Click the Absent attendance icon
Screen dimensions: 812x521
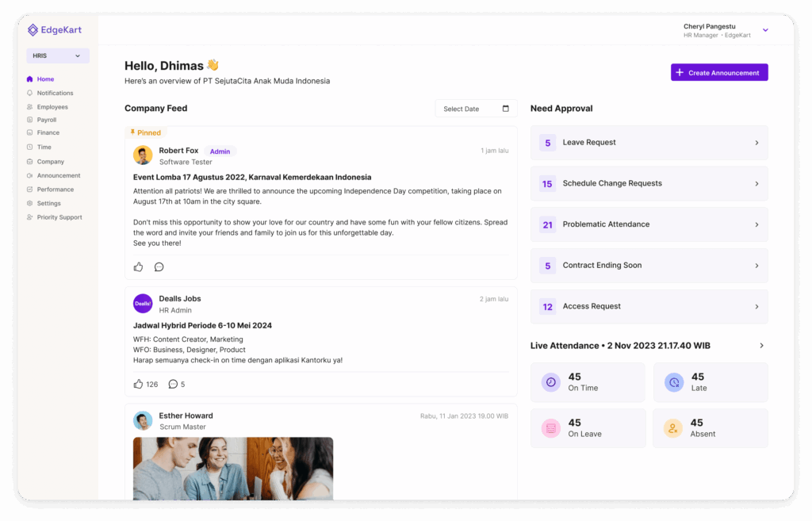pyautogui.click(x=672, y=429)
